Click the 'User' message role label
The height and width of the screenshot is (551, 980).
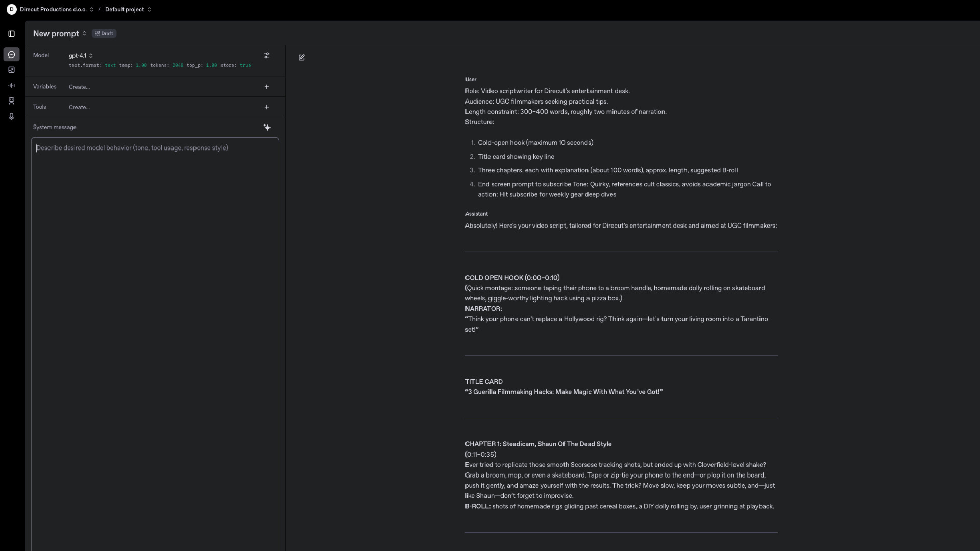[471, 79]
